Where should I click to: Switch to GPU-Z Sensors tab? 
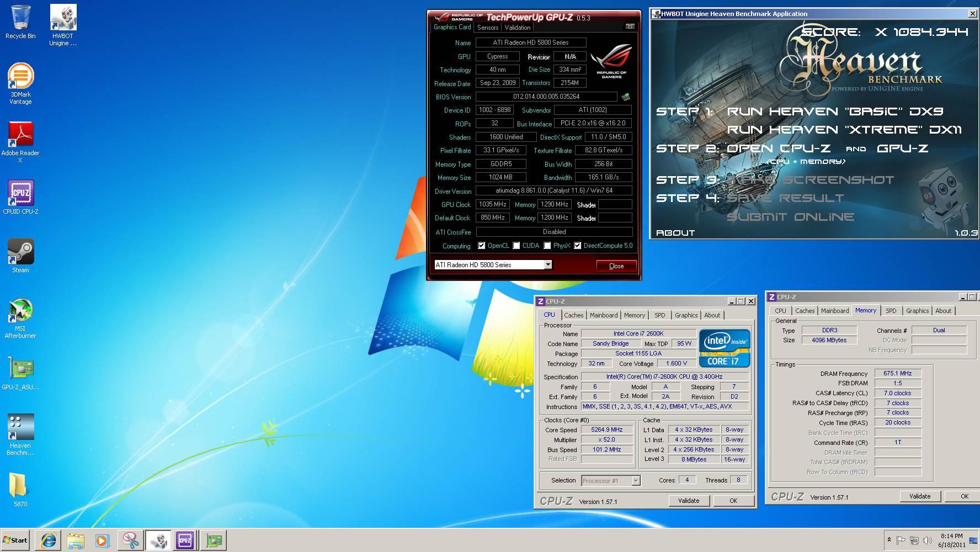pos(488,27)
